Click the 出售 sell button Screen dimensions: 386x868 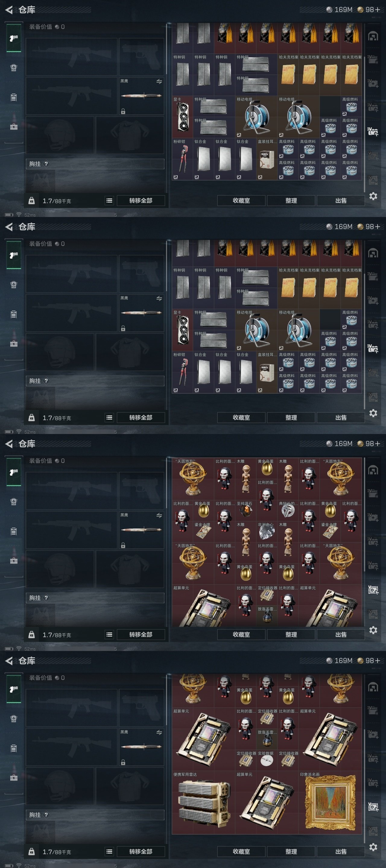[x=341, y=200]
